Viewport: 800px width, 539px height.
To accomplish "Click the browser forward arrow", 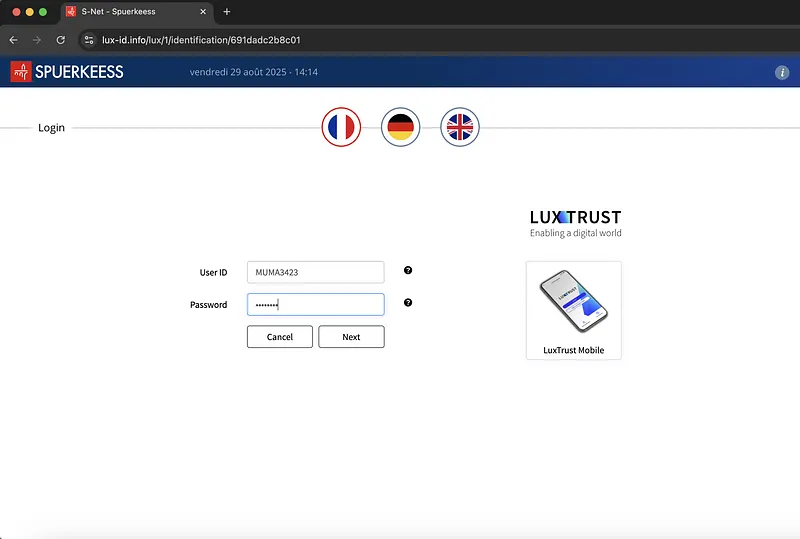I will pos(37,40).
